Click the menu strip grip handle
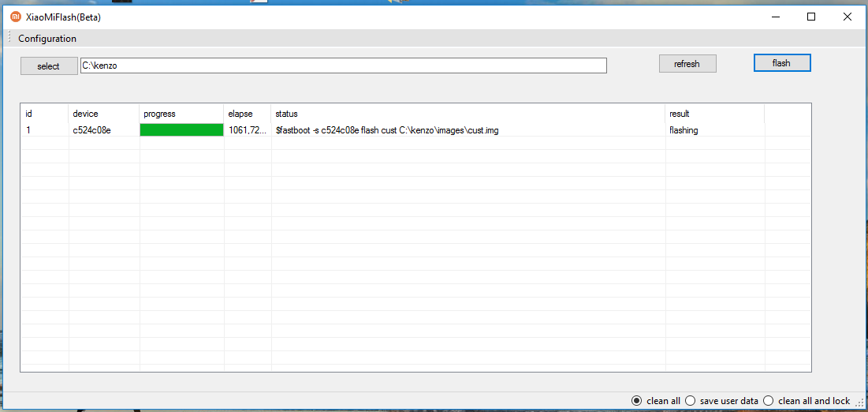 tap(9, 38)
